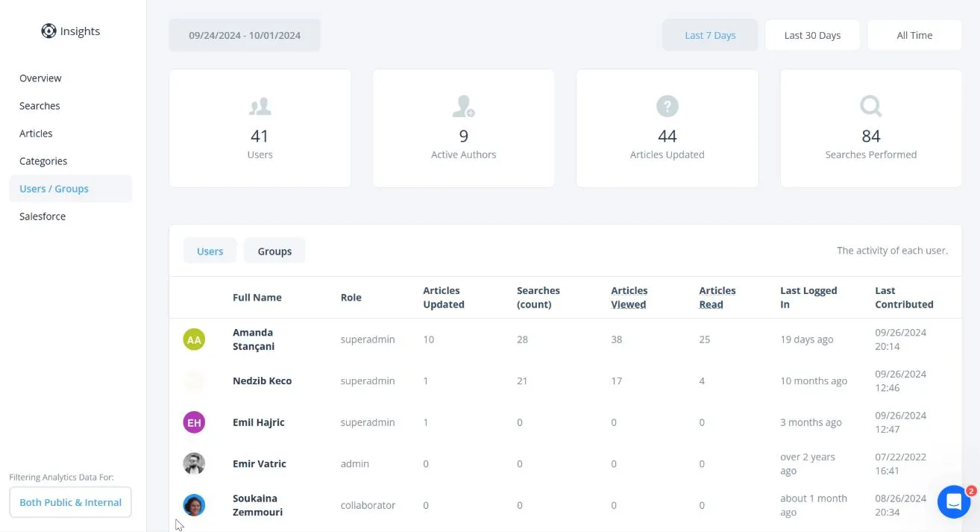Click the Searches Performed magnifier icon
Image resolution: width=980 pixels, height=532 pixels.
(870, 107)
